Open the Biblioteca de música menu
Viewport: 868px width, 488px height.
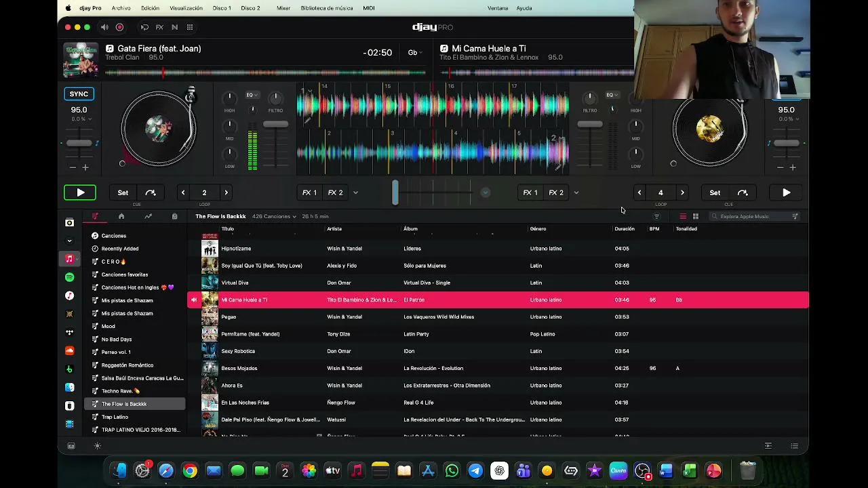pyautogui.click(x=326, y=8)
